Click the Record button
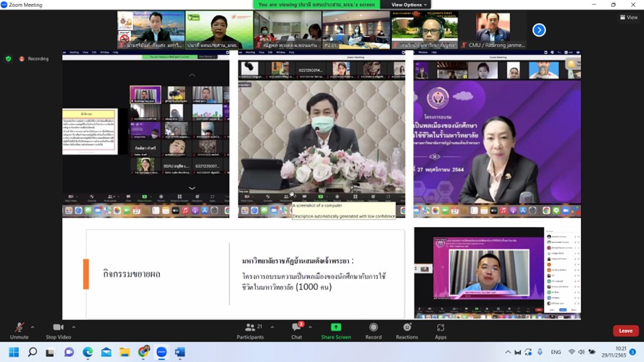The height and width of the screenshot is (362, 644). click(x=373, y=331)
